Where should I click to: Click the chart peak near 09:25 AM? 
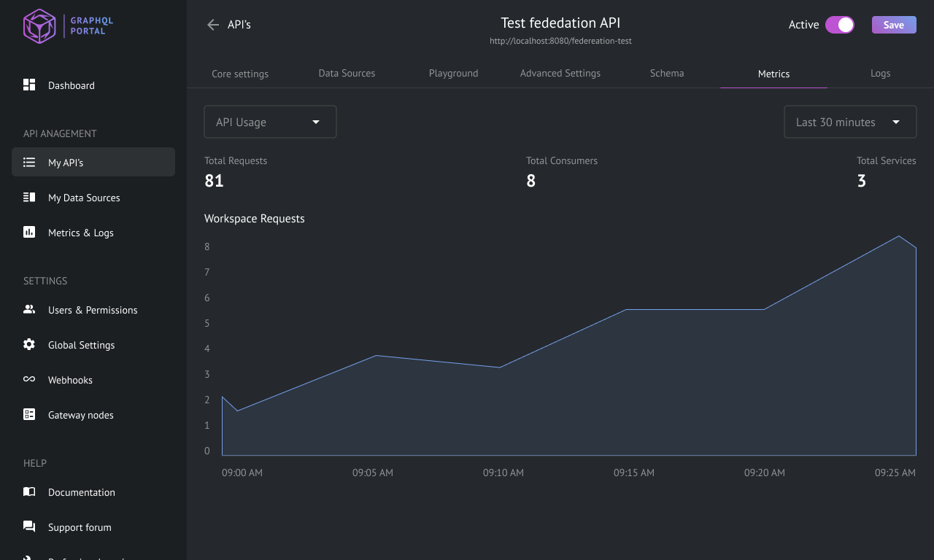point(898,236)
